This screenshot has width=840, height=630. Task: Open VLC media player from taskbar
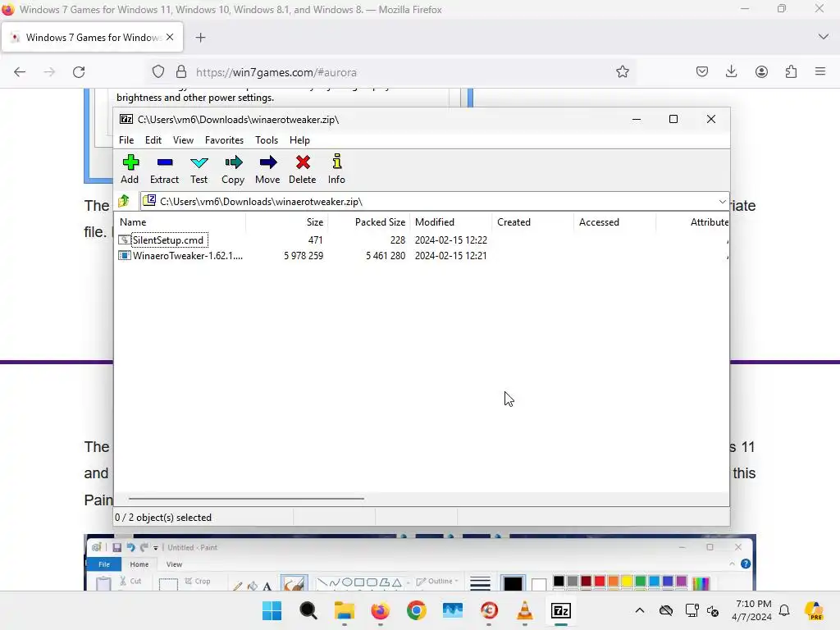(524, 610)
